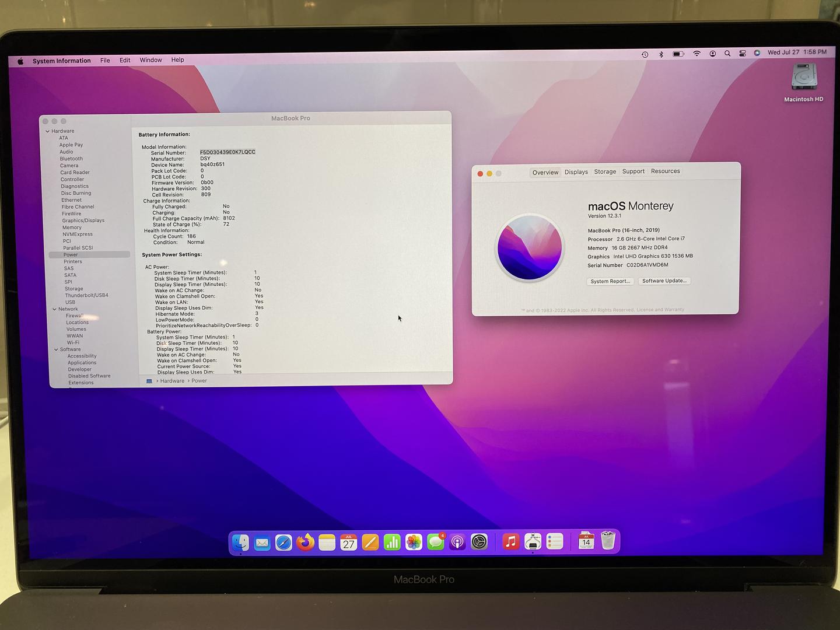Switch to the Storage tab

coord(605,171)
